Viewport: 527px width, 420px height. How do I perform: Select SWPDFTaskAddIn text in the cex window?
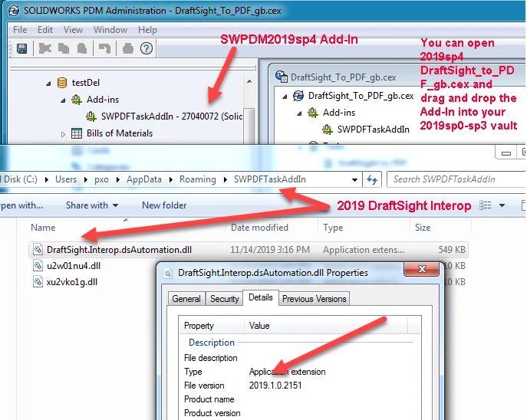[373, 130]
